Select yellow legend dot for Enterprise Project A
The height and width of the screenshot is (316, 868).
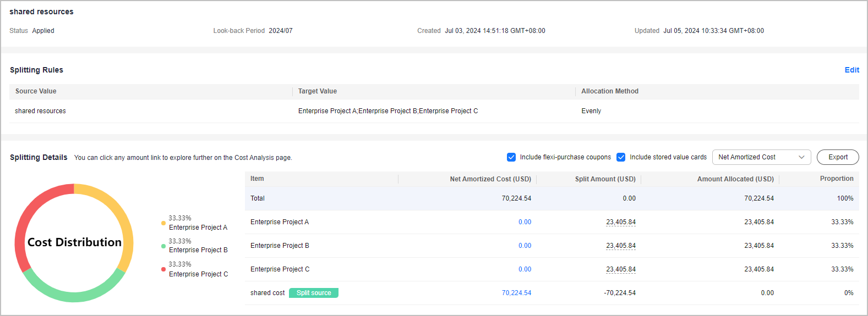tap(163, 223)
